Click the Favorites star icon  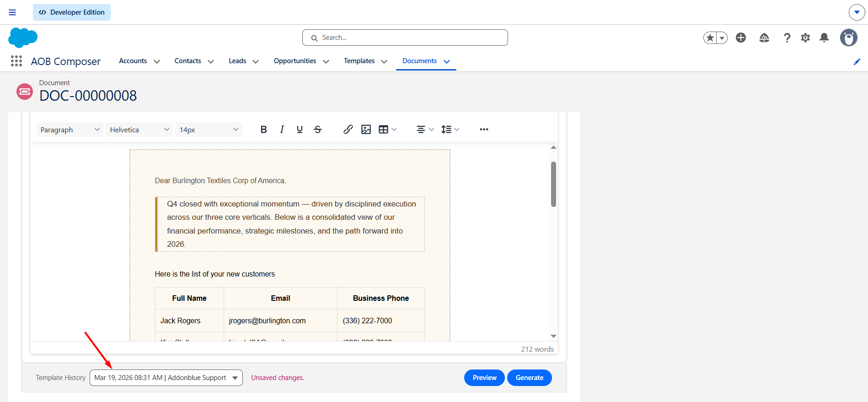[710, 38]
